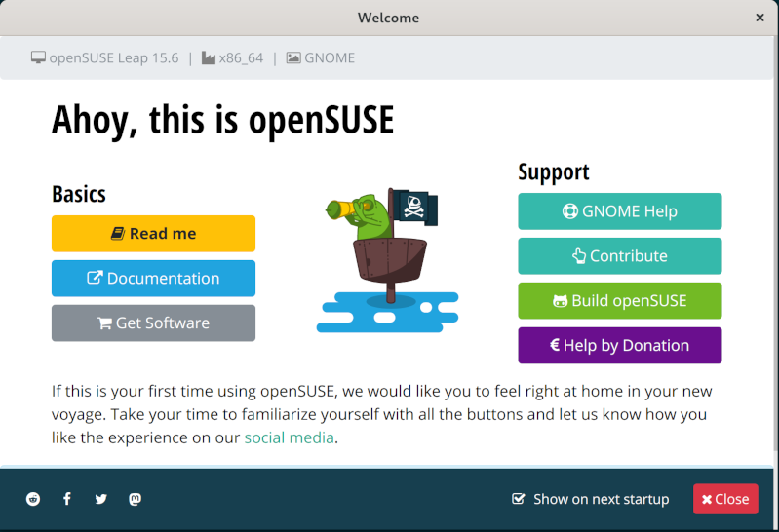Click the architecture icon beside x86_64
Image resolution: width=779 pixels, height=532 pixels.
(209, 57)
